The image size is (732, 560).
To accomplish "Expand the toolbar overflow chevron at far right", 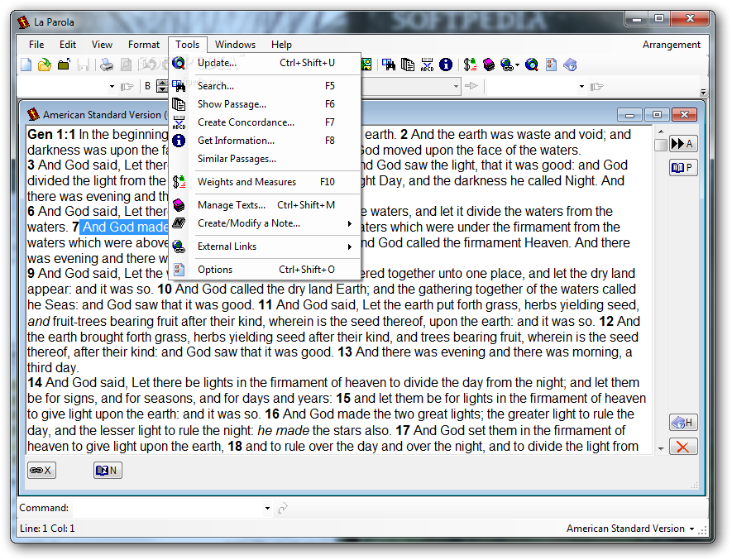I will [x=703, y=92].
